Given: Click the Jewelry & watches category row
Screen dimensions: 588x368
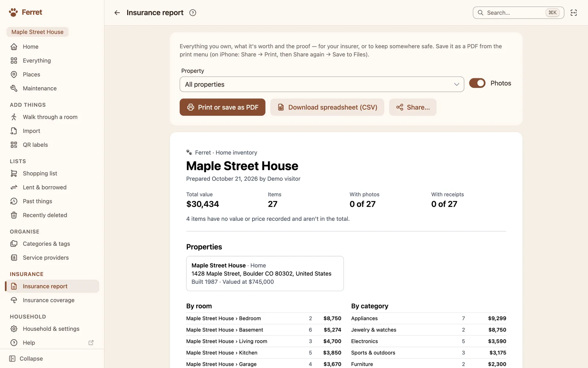Looking at the screenshot, I should click(429, 330).
